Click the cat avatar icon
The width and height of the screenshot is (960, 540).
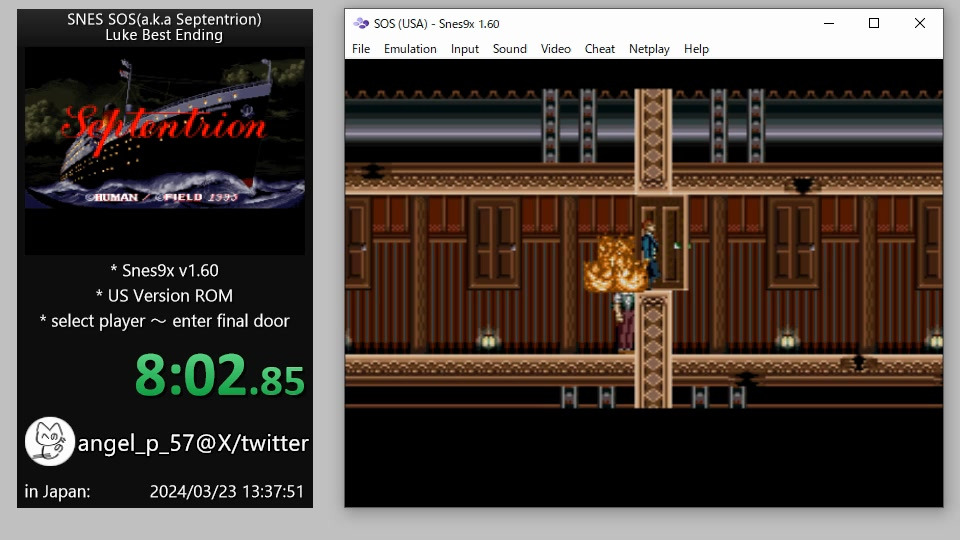(x=50, y=441)
